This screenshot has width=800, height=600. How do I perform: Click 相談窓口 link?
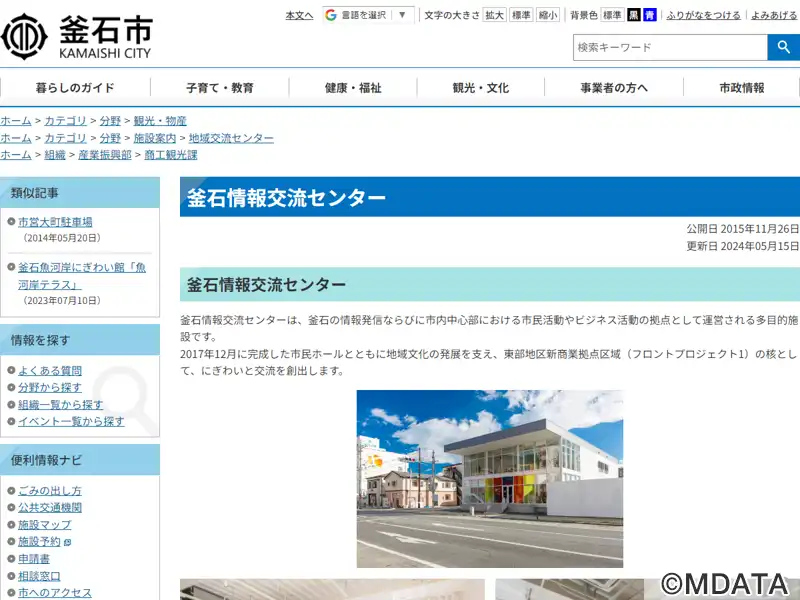point(39,576)
